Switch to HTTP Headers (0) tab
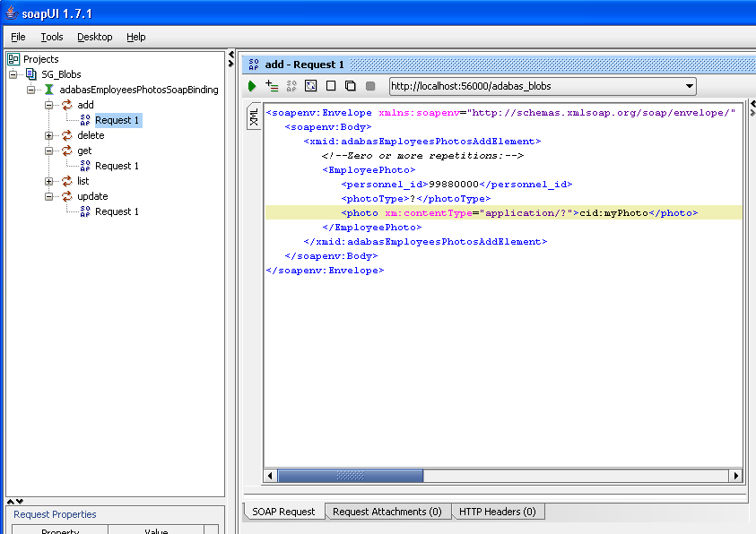The width and height of the screenshot is (756, 534). (498, 512)
